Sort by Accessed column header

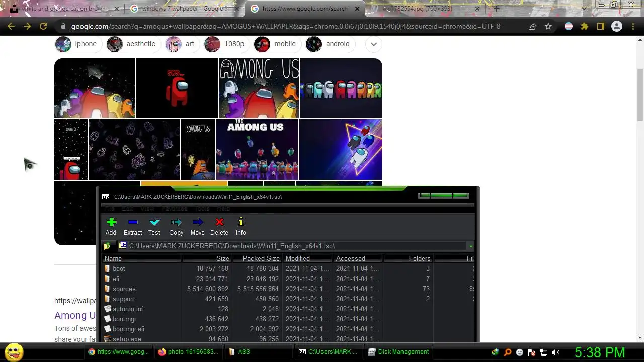(358, 258)
